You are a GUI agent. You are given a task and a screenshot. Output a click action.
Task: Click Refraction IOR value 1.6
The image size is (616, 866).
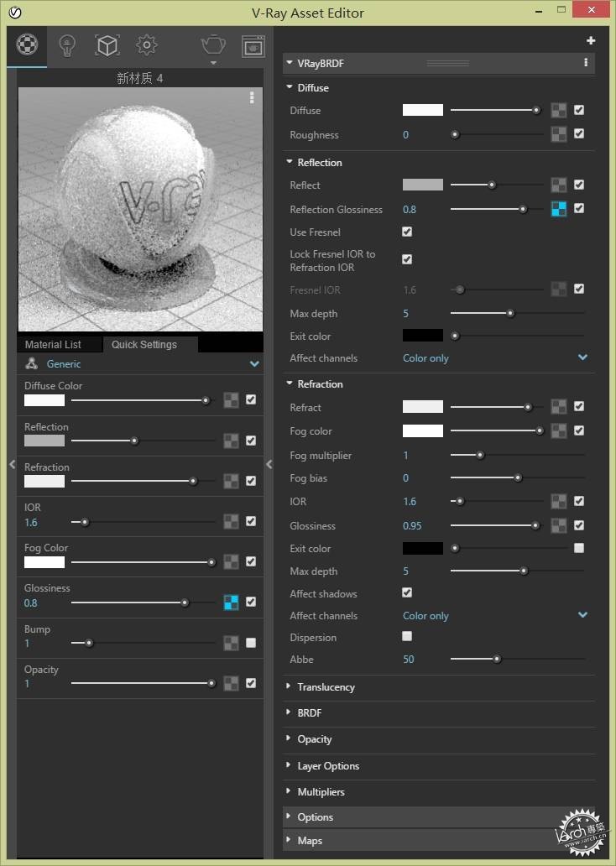pos(410,502)
